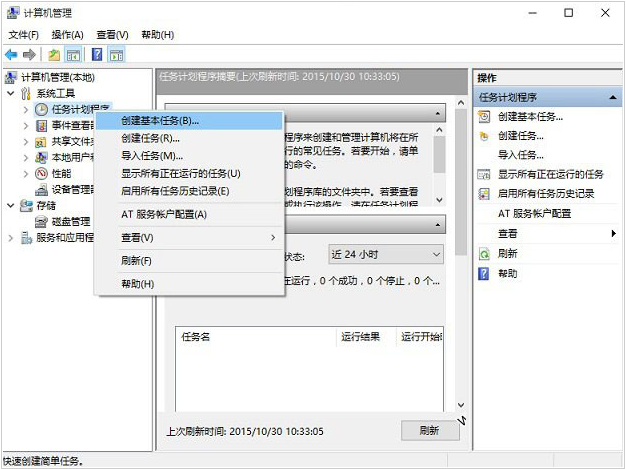Click 启用所有任务历史记录 in Actions pane

point(546,194)
